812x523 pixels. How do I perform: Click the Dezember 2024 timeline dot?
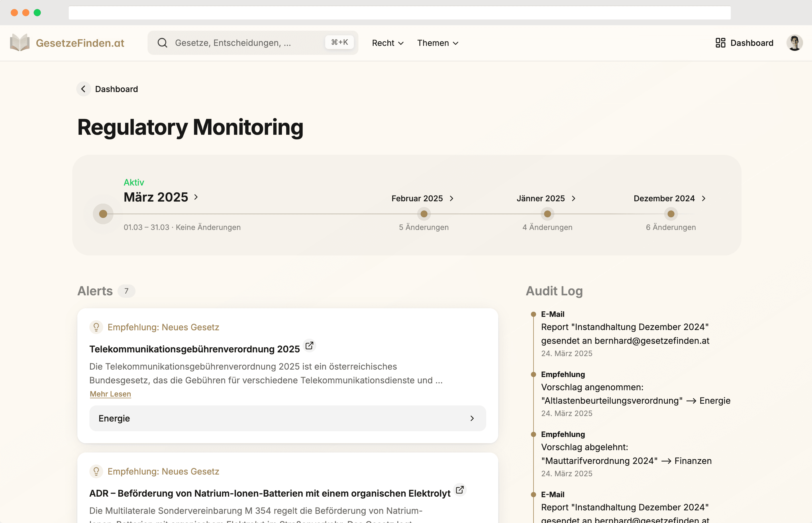tap(671, 214)
